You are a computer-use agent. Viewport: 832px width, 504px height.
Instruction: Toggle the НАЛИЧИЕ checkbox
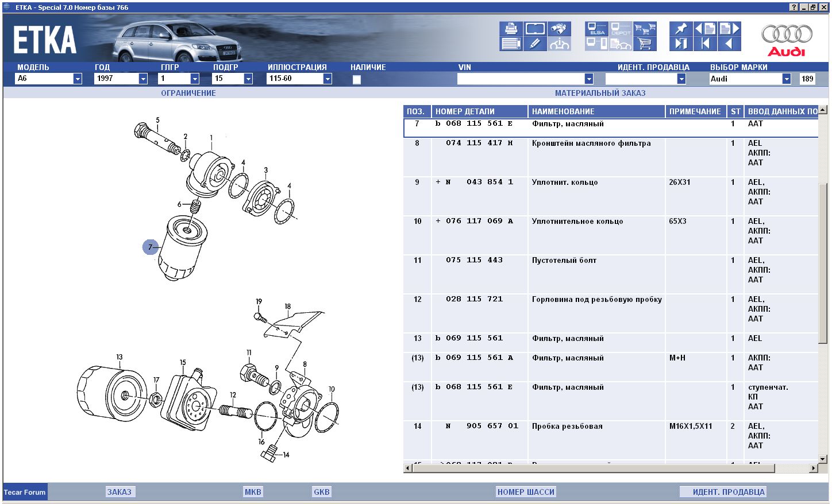(x=357, y=79)
